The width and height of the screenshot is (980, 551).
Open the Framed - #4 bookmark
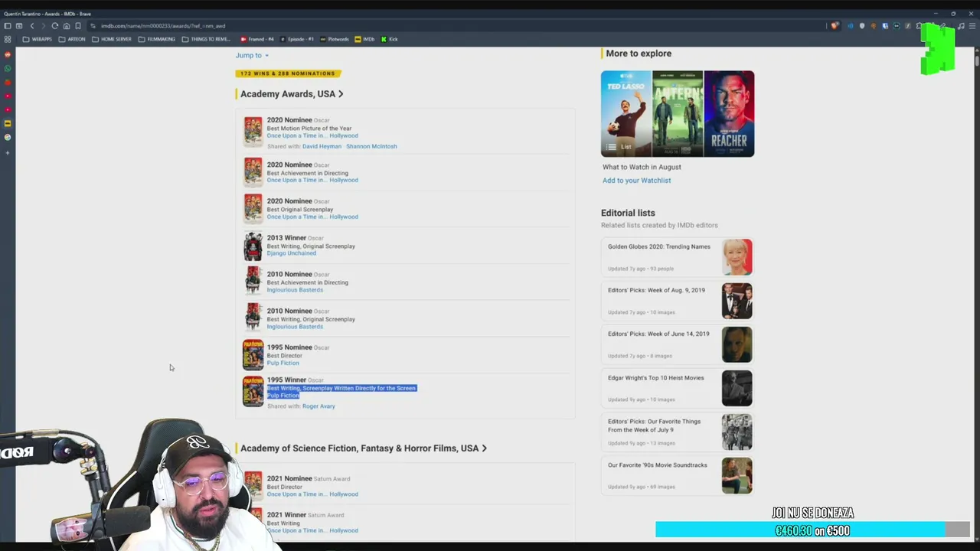[x=257, y=39]
